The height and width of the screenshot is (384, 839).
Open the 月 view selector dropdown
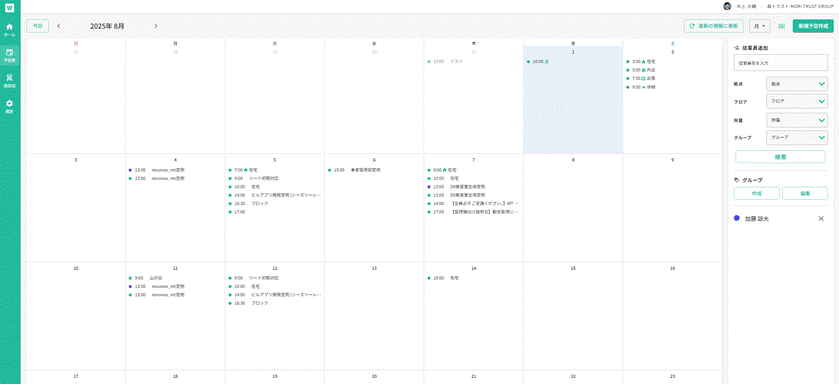tap(760, 26)
